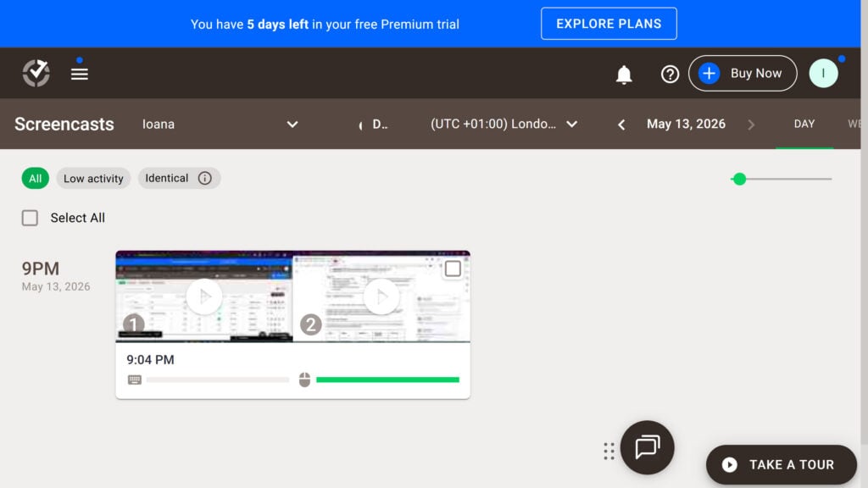Select the Low activity filter chip
This screenshot has height=488, width=868.
[x=93, y=178]
